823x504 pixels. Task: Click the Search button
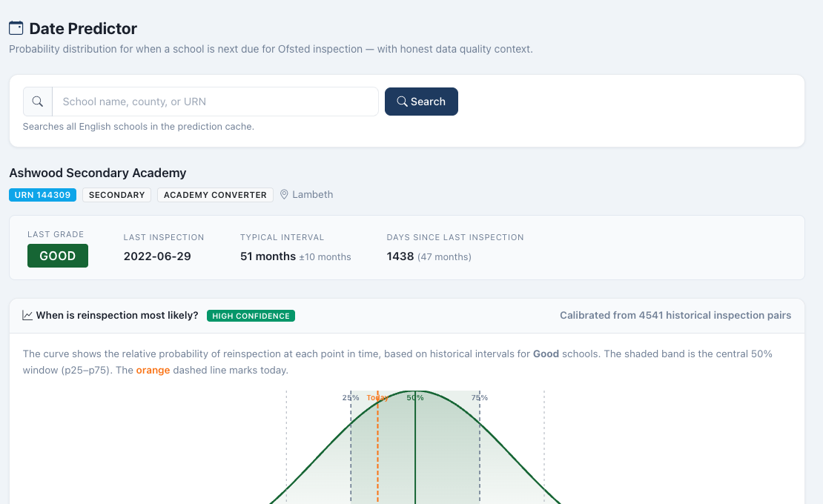point(421,102)
